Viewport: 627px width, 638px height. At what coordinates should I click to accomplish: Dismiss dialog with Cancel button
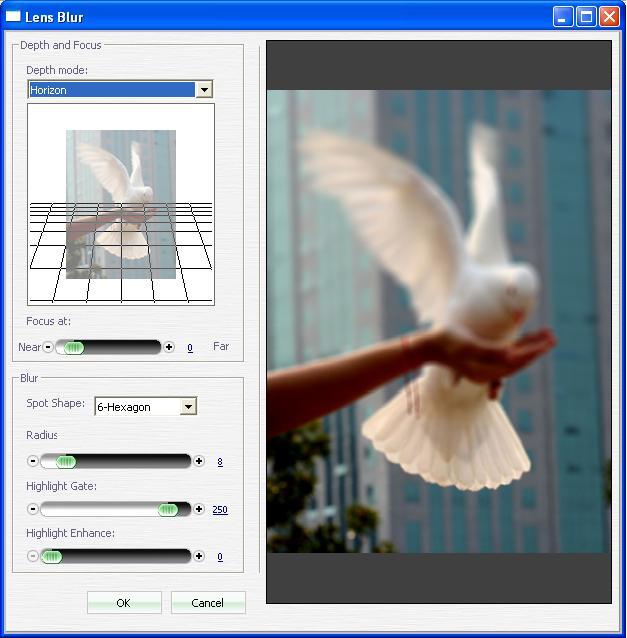tap(208, 603)
